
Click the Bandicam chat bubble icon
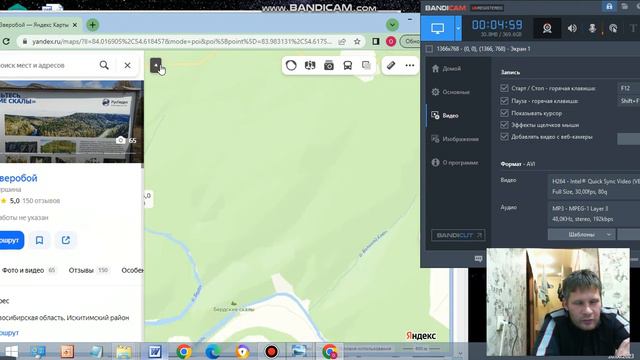478,259
